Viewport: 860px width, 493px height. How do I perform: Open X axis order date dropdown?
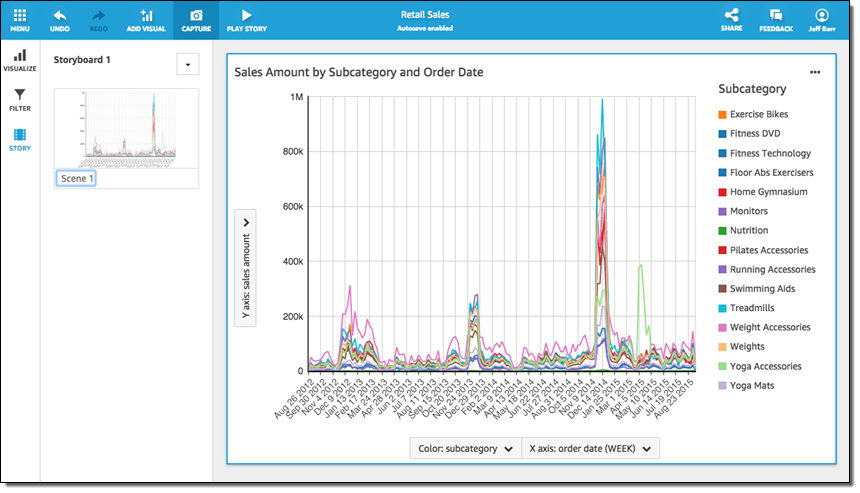pyautogui.click(x=591, y=449)
